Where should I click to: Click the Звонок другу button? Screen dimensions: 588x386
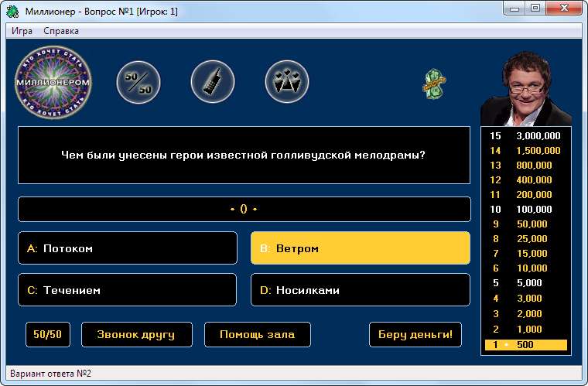136,334
